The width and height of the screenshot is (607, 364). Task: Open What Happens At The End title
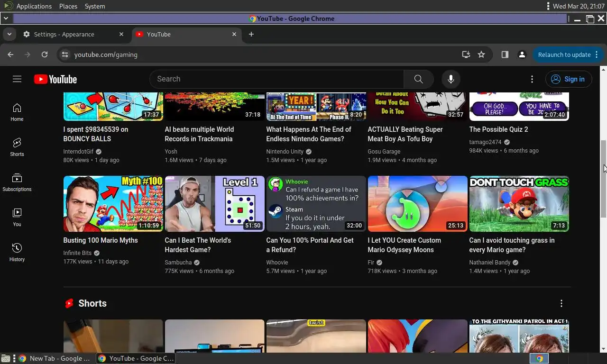309,134
